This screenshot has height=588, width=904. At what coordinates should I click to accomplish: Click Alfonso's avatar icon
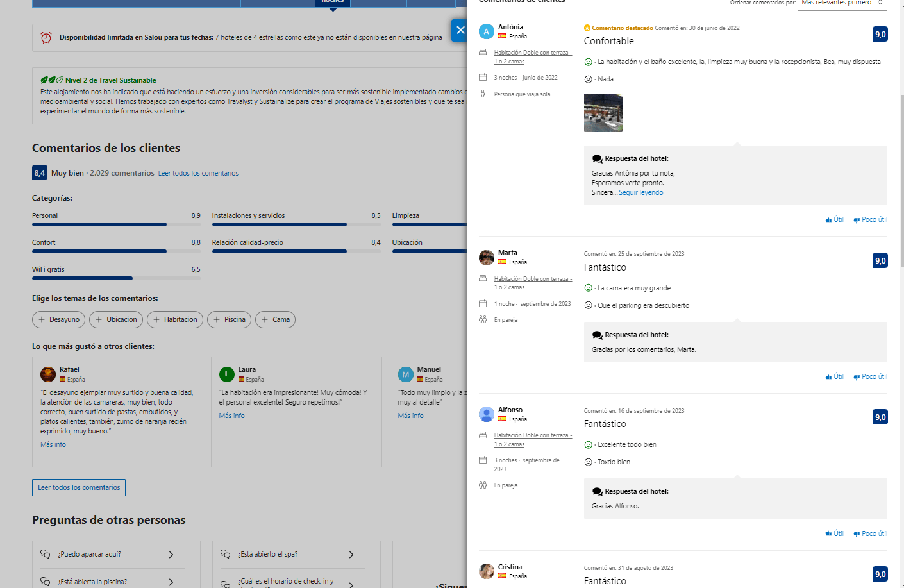pos(487,414)
